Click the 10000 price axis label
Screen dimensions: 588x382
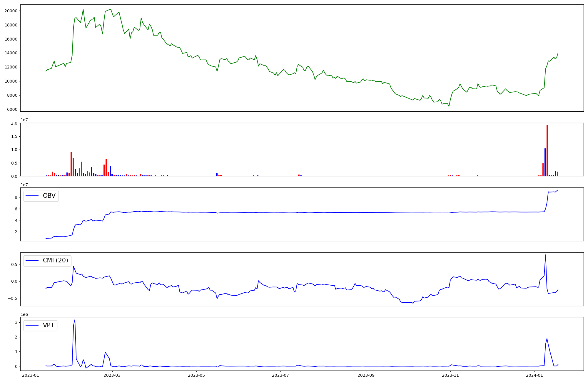tap(11, 81)
